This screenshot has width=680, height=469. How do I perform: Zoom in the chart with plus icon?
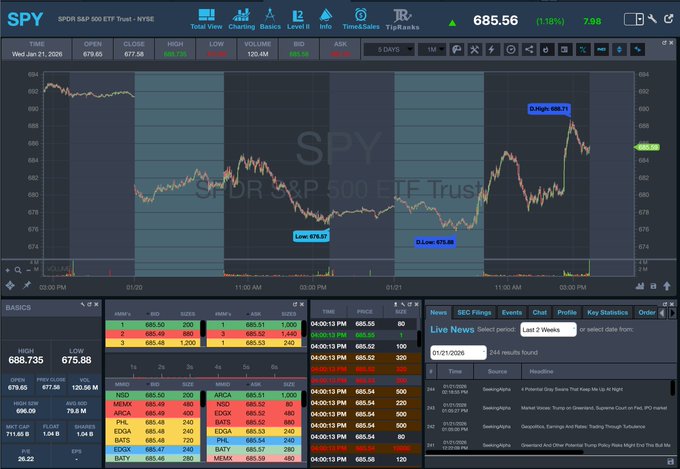pos(7,270)
